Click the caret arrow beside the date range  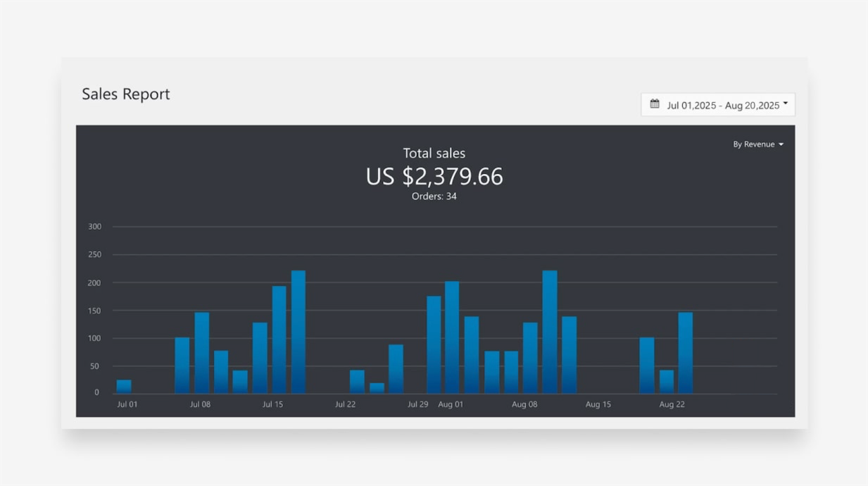786,104
